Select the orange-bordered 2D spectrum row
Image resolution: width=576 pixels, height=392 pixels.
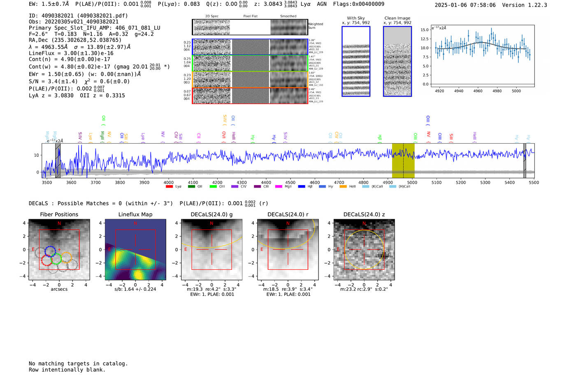pos(250,79)
